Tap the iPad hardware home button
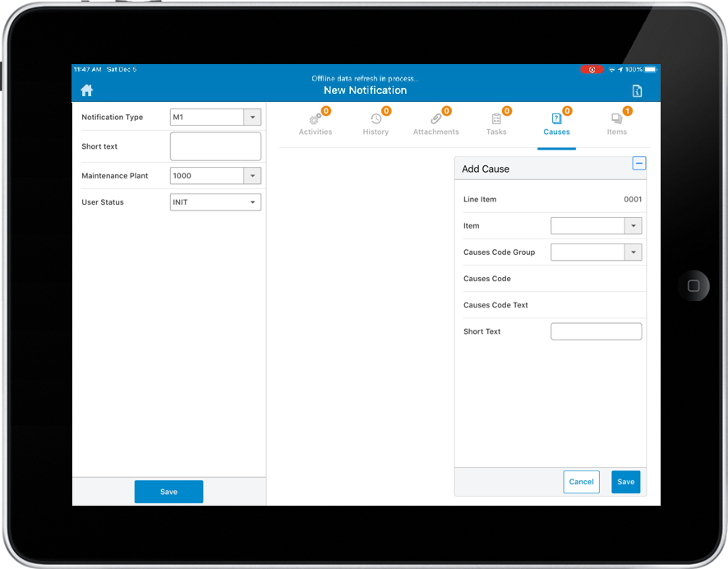This screenshot has height=569, width=728. point(693,286)
